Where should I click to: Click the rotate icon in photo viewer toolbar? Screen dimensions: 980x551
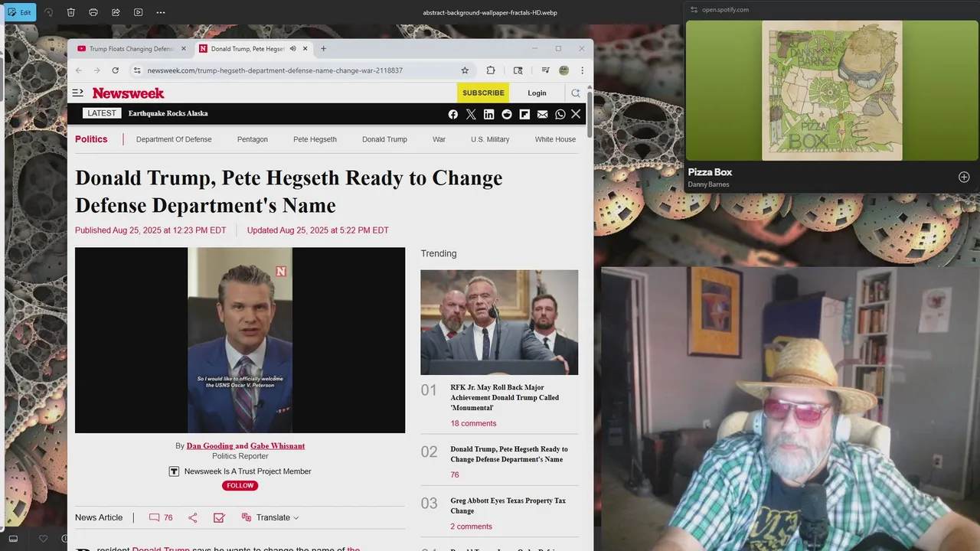click(x=49, y=12)
